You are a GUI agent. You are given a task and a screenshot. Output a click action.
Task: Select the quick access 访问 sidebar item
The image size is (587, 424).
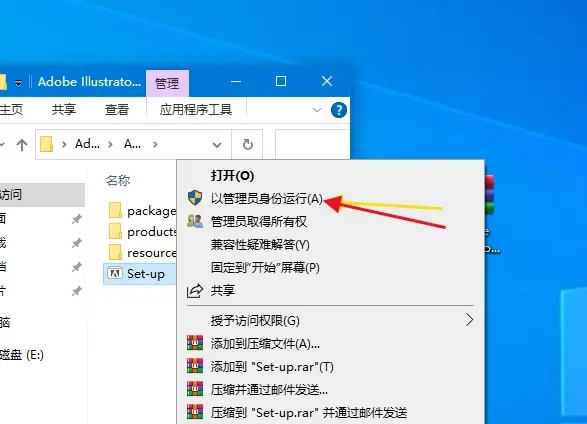click(42, 195)
